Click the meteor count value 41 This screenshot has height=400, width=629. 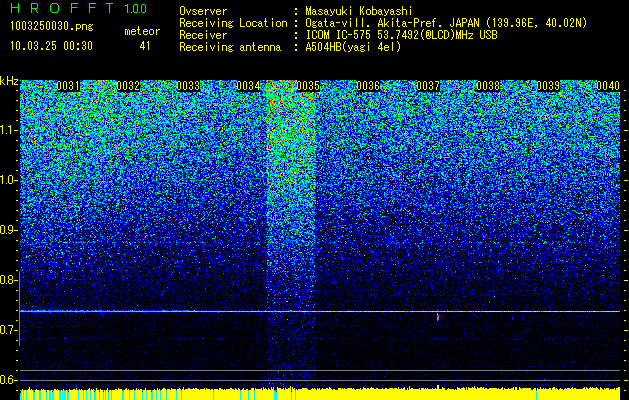coord(145,46)
